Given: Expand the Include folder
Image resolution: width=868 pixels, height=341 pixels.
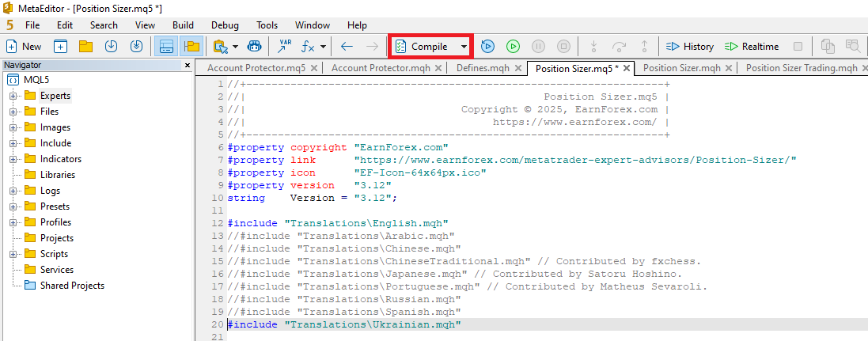Looking at the screenshot, I should click(x=13, y=143).
